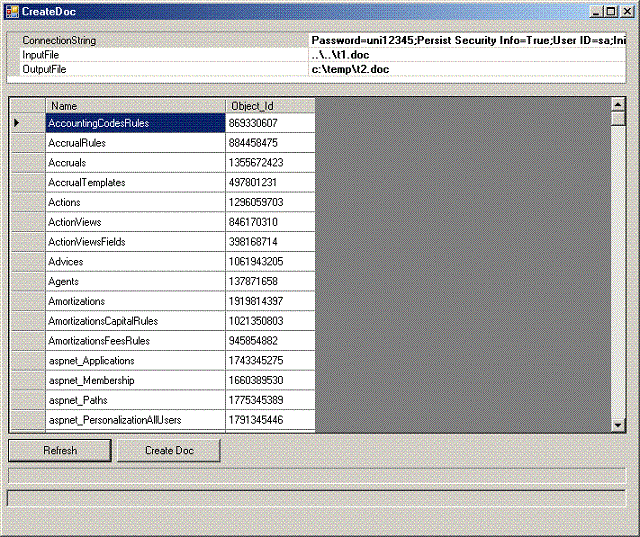Viewport: 640px width, 537px height.
Task: Select the aspnet_Paths name cell
Action: (136, 400)
